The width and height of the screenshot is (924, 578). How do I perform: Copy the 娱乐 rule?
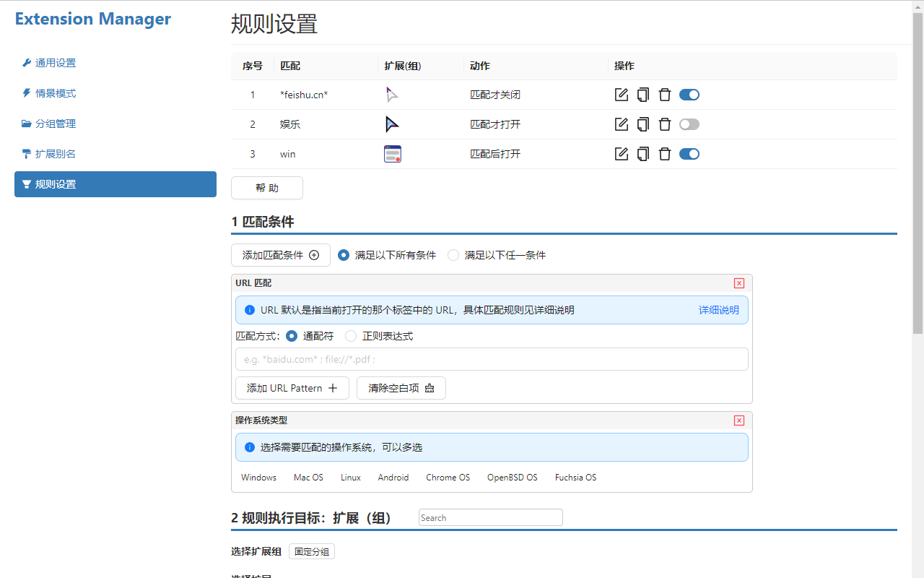pyautogui.click(x=642, y=124)
